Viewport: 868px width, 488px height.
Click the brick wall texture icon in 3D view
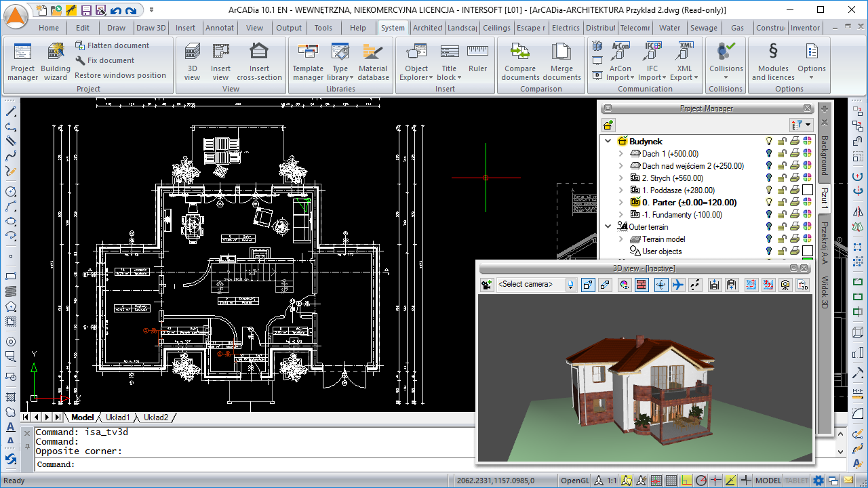pyautogui.click(x=642, y=285)
